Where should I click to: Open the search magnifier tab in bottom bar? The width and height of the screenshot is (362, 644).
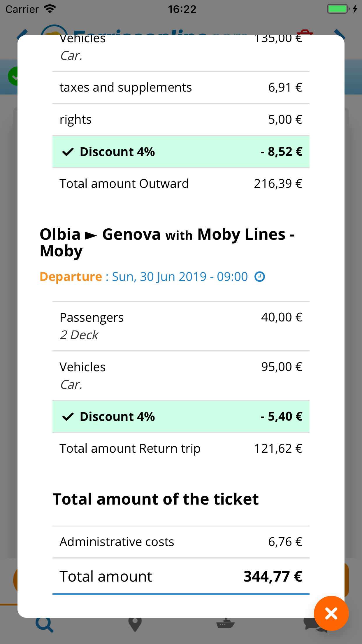(x=44, y=625)
